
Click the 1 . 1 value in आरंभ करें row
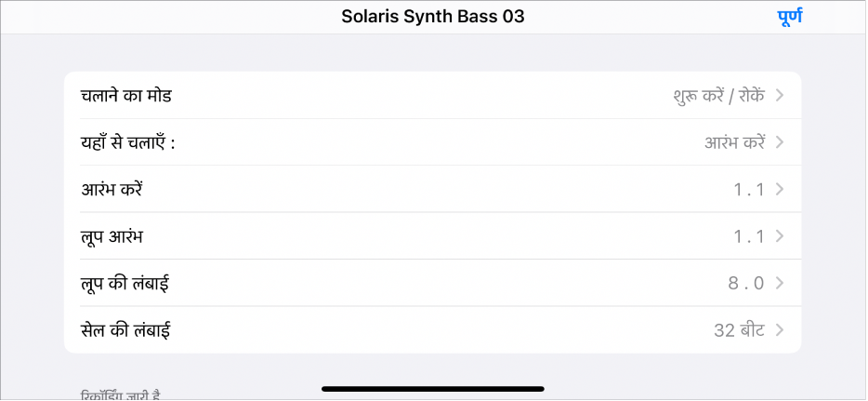[748, 190]
